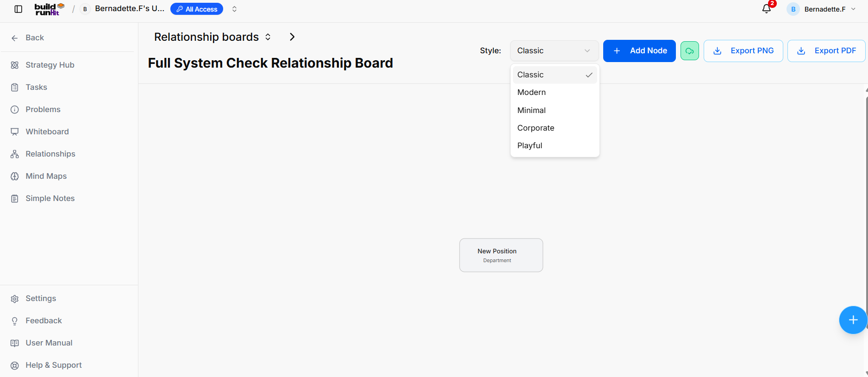Image resolution: width=868 pixels, height=377 pixels.
Task: Open the User Manual link
Action: coord(49,343)
